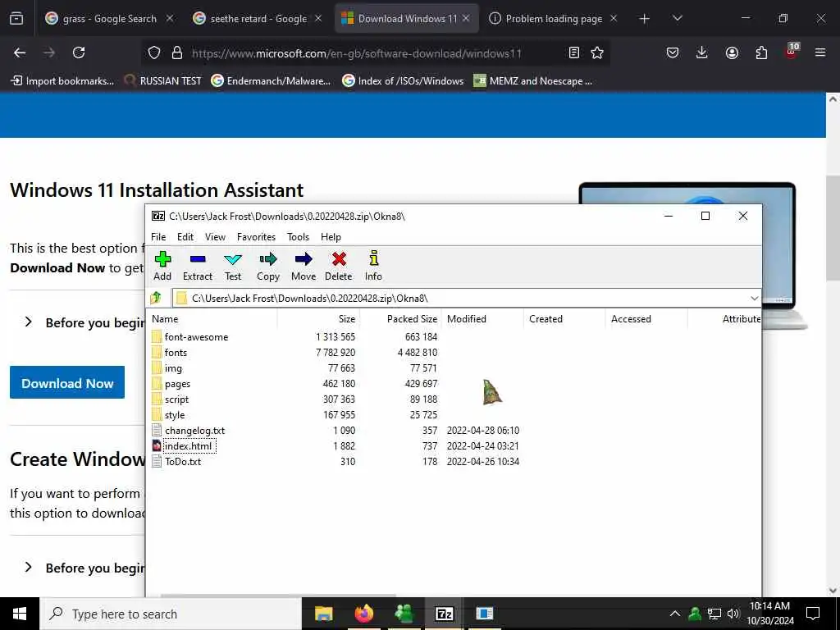
Task: Open the MEMZ and Noescape bookmark
Action: [x=533, y=81]
